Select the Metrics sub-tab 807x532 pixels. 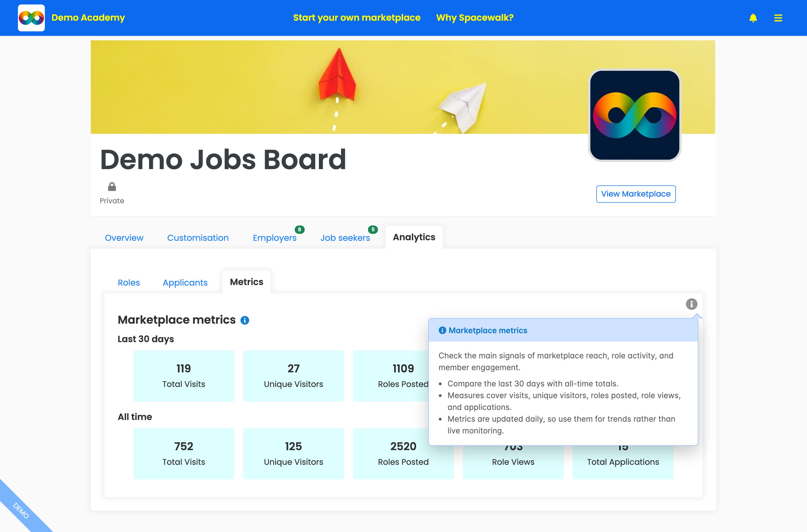[247, 282]
